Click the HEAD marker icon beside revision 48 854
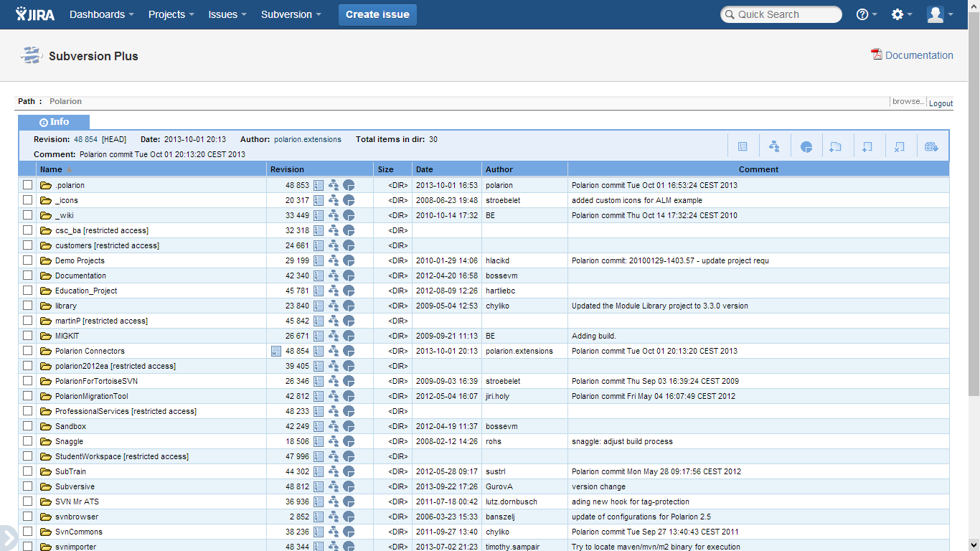The height and width of the screenshot is (551, 980). [x=276, y=351]
